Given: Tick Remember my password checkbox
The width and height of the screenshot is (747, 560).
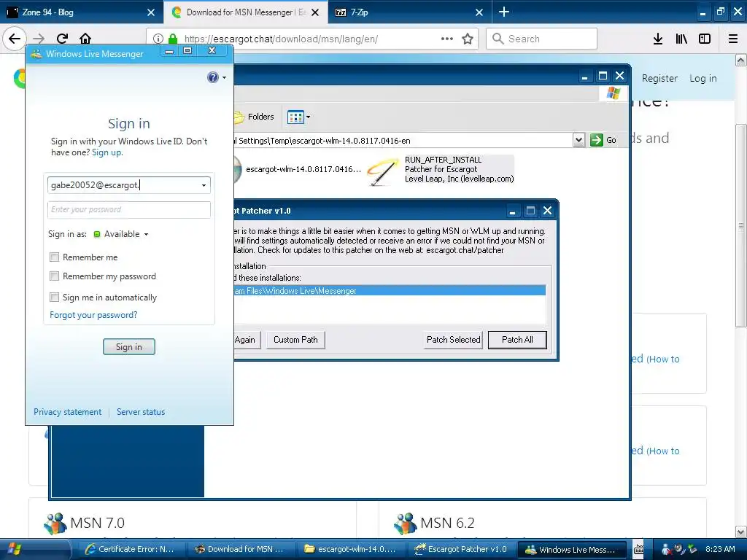Looking at the screenshot, I should coord(54,276).
